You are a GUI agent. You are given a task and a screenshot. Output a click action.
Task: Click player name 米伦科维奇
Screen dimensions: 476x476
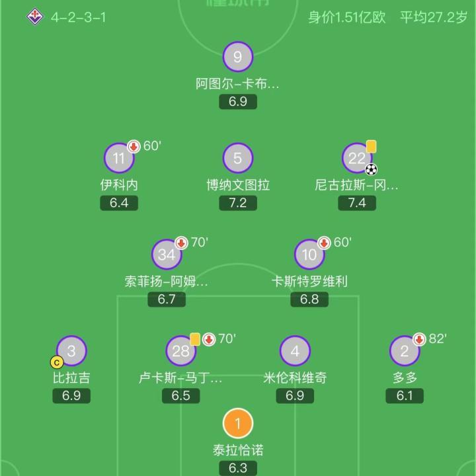tap(295, 378)
